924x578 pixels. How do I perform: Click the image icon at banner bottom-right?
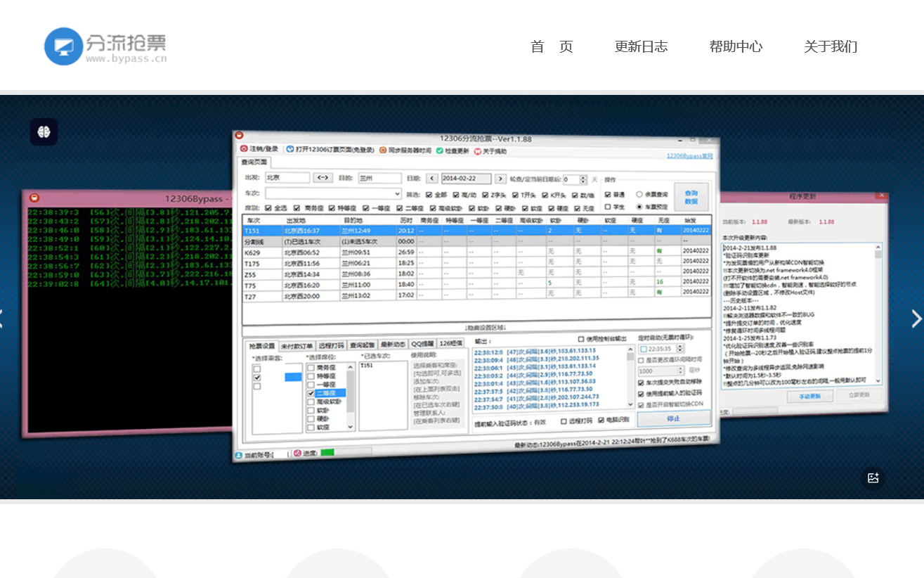coord(873,478)
